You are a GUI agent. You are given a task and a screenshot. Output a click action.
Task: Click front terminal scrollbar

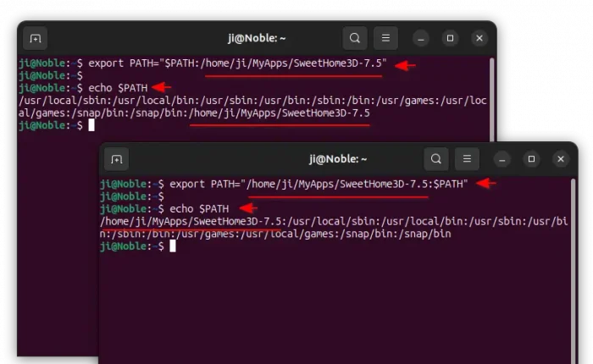tap(573, 270)
